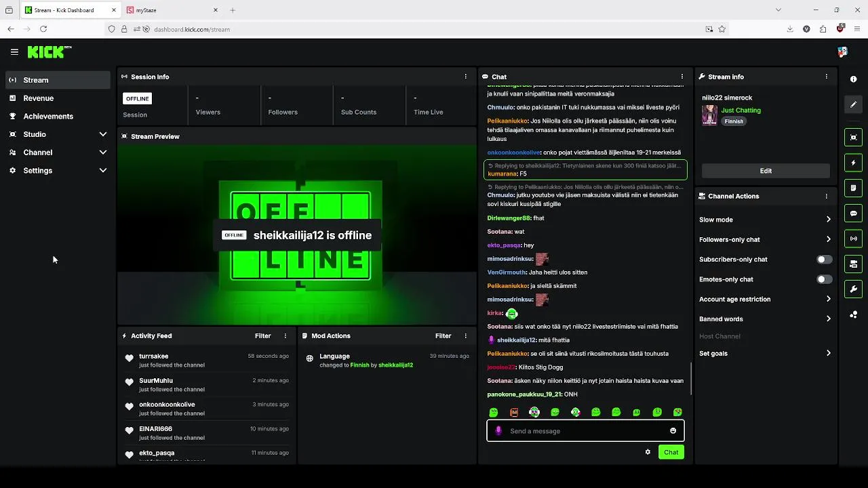Switch to the myStaze browser tab
The width and height of the screenshot is (868, 488).
point(173,10)
